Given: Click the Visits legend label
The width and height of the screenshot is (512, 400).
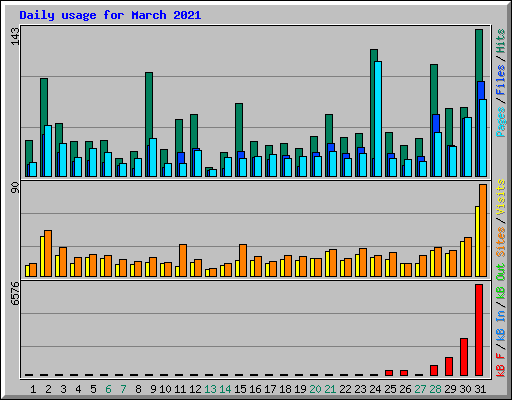Looking at the screenshot, I should 501,197.
